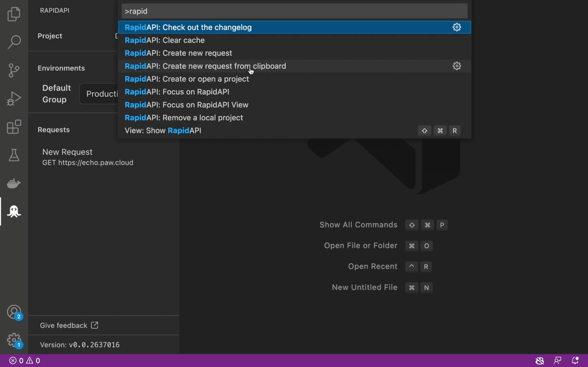Viewport: 588px width, 367px height.
Task: Click View: Show RapidAPI option
Action: (x=163, y=130)
